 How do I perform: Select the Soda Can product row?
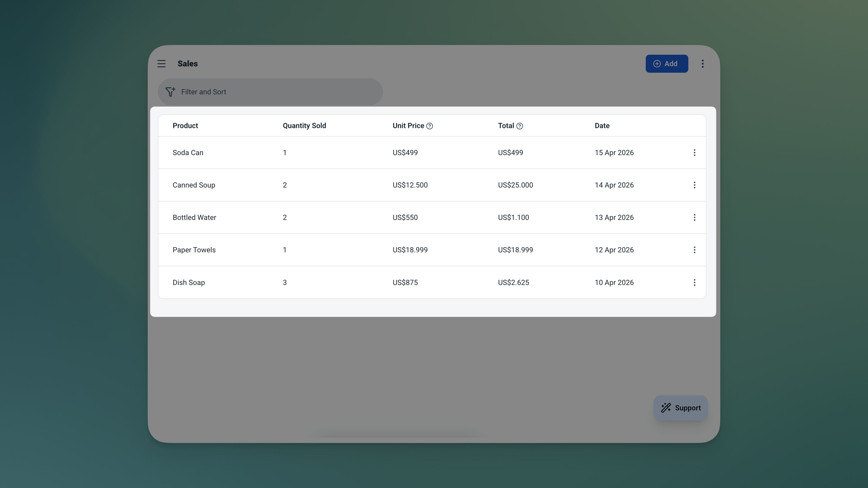click(188, 153)
